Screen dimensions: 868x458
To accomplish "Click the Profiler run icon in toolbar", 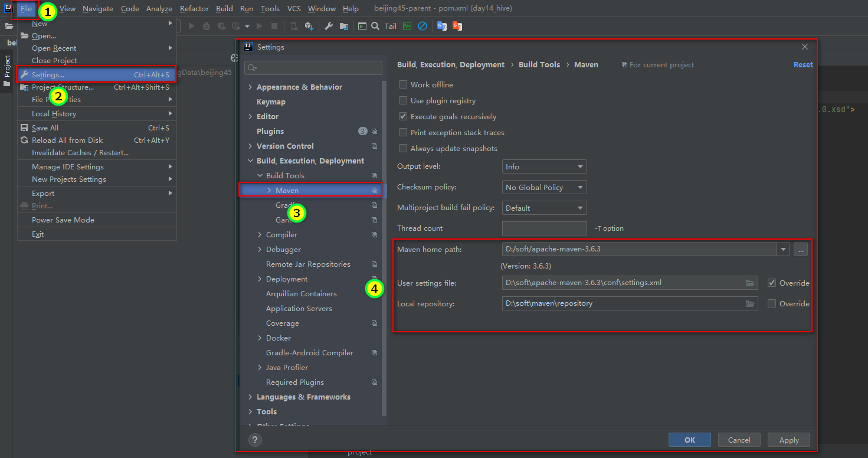I will (x=237, y=26).
